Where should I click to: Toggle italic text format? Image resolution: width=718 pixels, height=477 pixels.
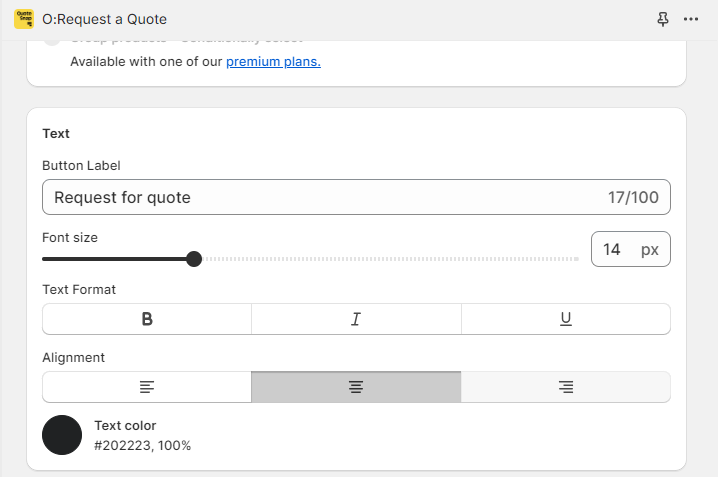point(356,319)
